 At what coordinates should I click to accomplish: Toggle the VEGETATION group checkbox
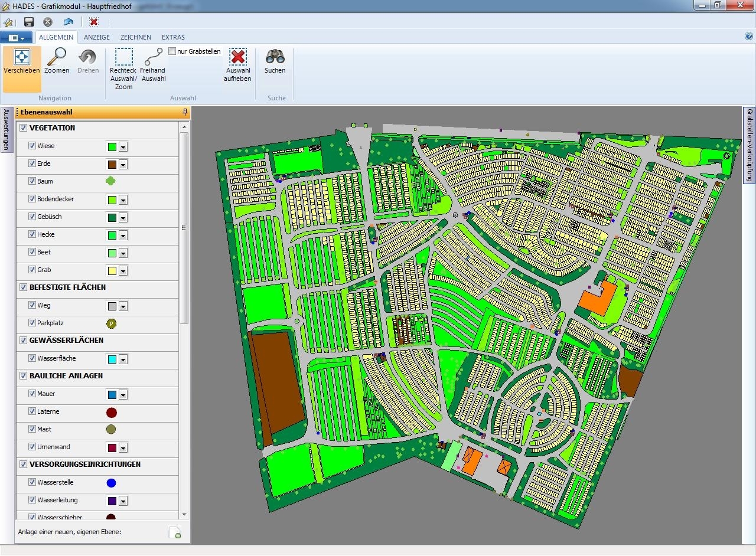(x=24, y=128)
